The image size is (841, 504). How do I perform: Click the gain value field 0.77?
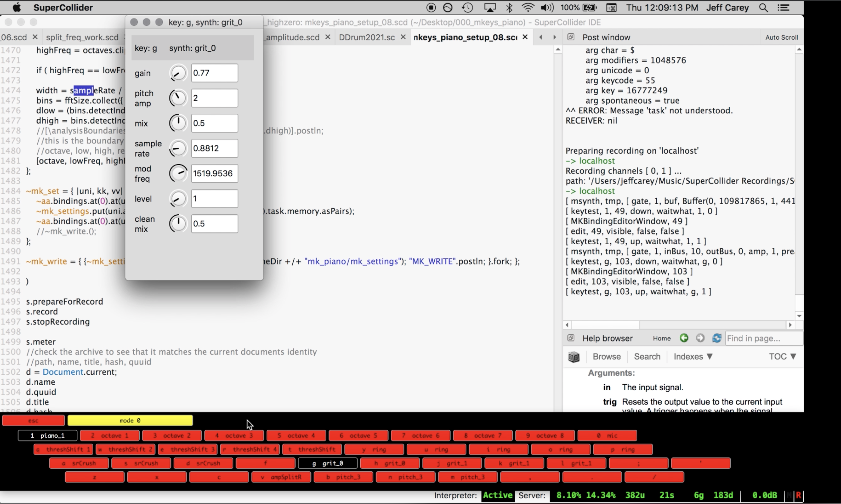[x=215, y=73]
